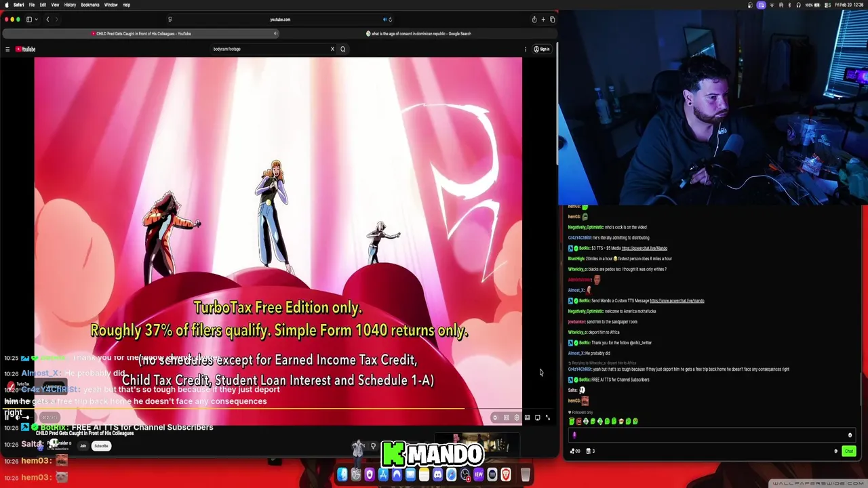This screenshot has width=868, height=488.
Task: Open the Trash in the Dock
Action: 526,475
